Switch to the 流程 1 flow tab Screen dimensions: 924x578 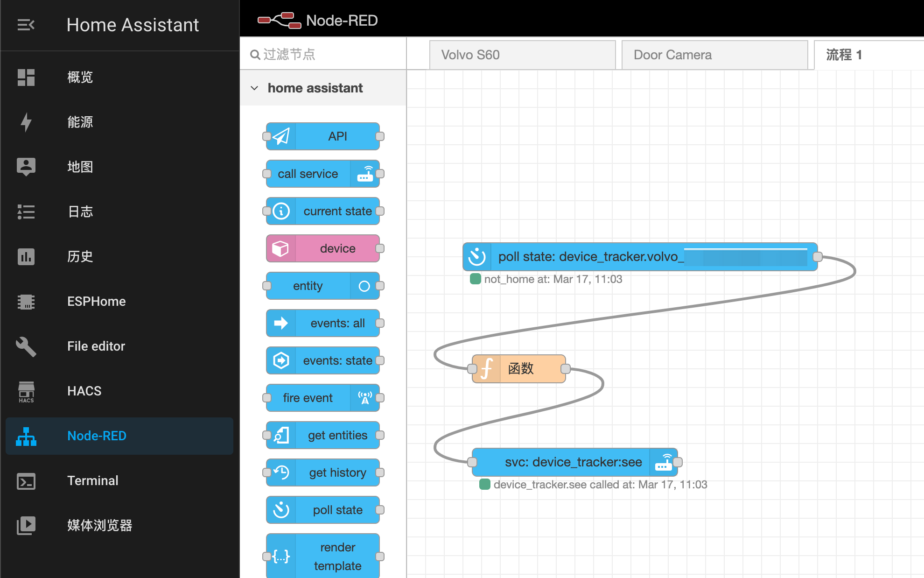coord(868,55)
